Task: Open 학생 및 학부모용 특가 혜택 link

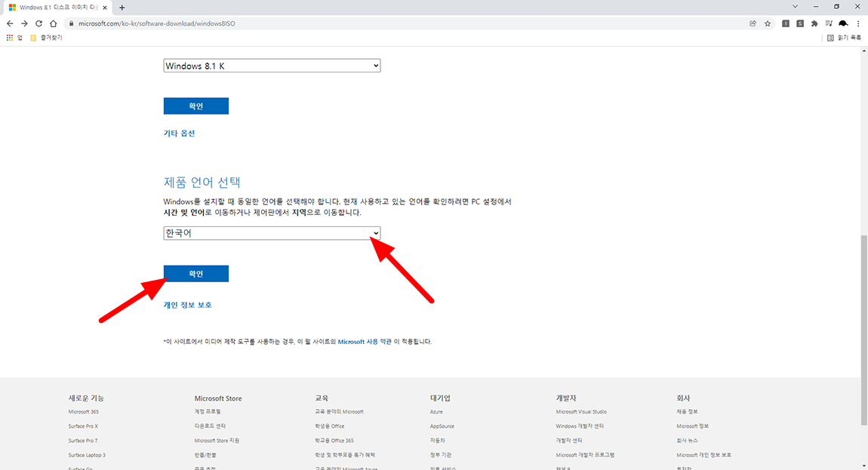Action: tap(345, 455)
